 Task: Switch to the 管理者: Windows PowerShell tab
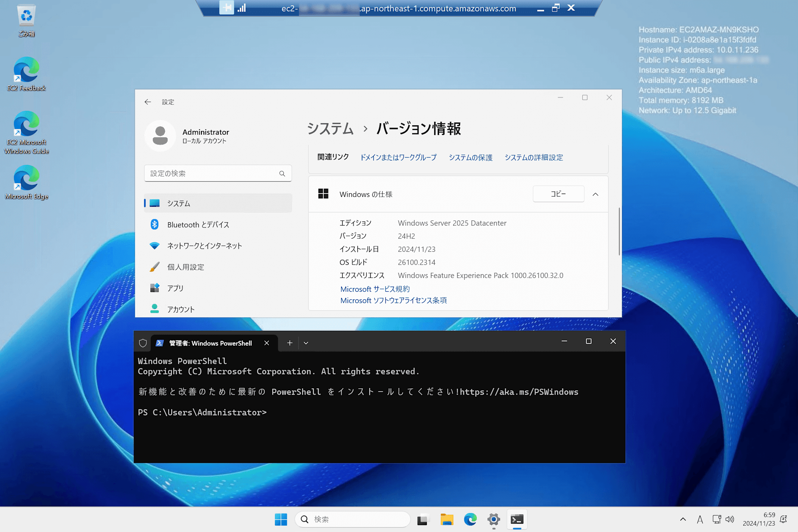pyautogui.click(x=210, y=343)
